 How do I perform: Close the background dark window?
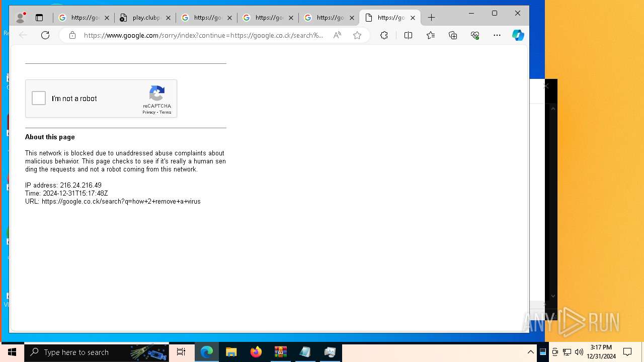tap(546, 86)
